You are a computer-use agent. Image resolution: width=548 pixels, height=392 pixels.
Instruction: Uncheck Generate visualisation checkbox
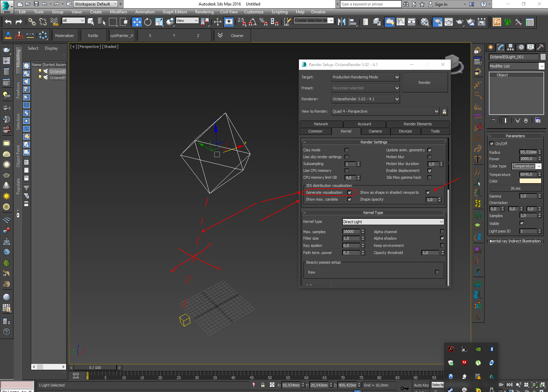click(349, 192)
